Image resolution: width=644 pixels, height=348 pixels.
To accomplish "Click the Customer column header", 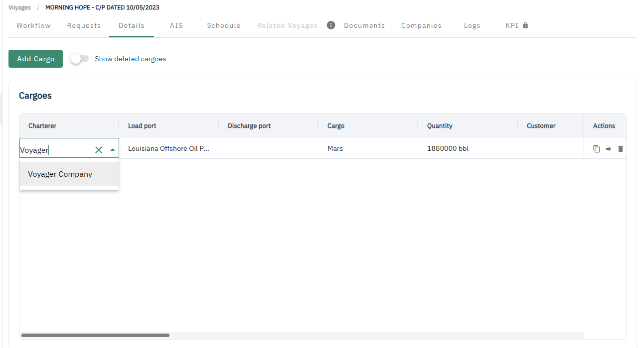I will pyautogui.click(x=551, y=126).
